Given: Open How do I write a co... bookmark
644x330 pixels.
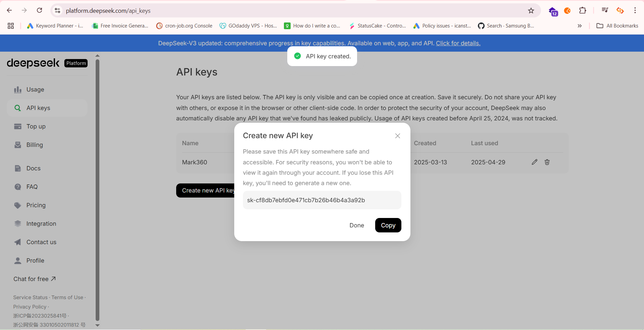Looking at the screenshot, I should 312,26.
